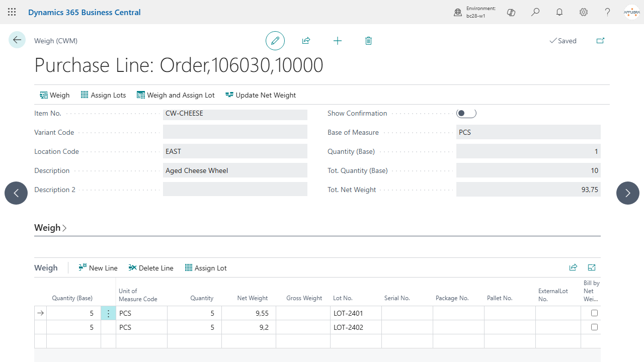The image size is (644, 362).
Task: Click the ExternalLot No. column header
Action: pos(553,295)
